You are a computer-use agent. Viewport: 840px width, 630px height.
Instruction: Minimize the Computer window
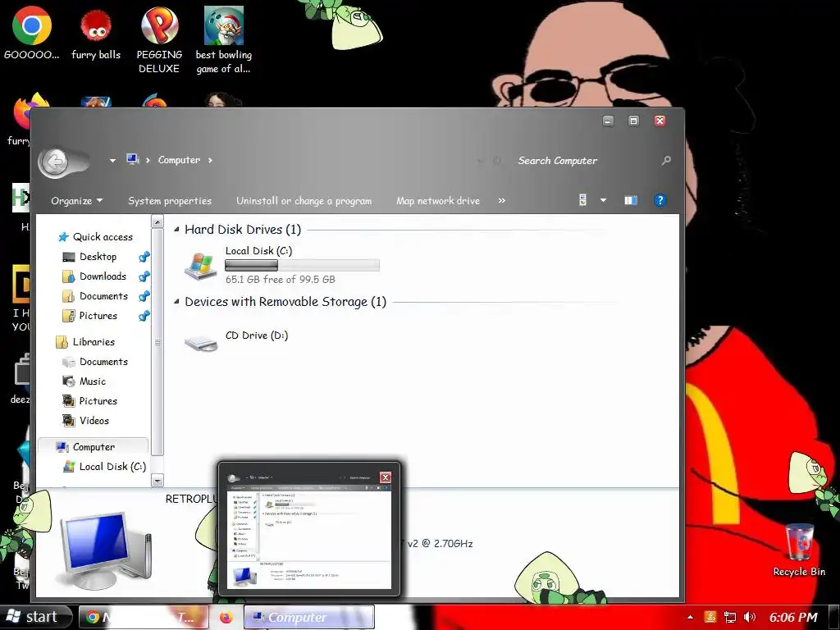pyautogui.click(x=608, y=121)
